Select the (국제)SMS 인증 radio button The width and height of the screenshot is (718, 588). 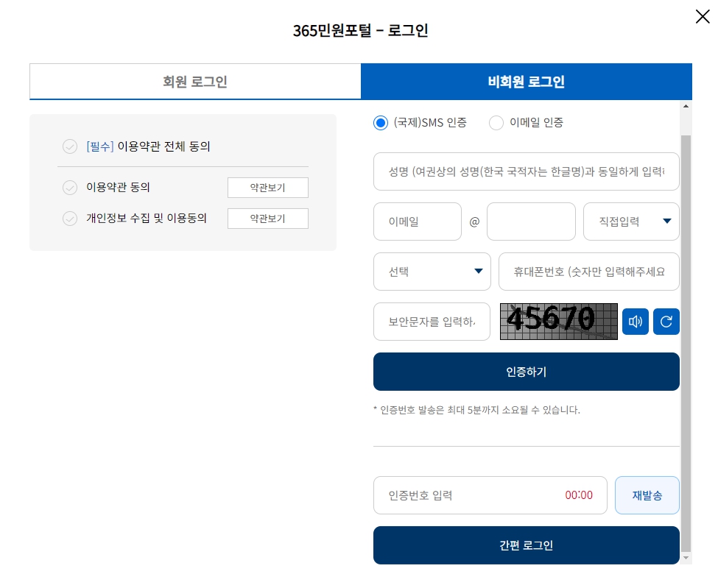(381, 123)
